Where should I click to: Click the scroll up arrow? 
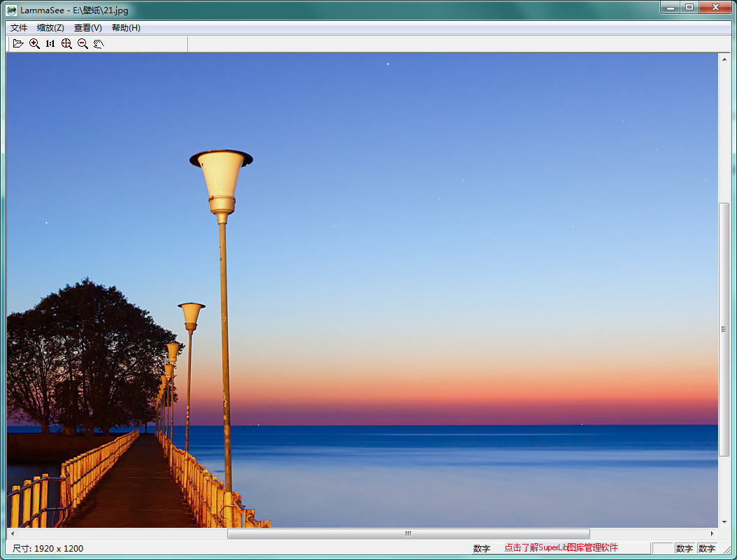point(724,59)
